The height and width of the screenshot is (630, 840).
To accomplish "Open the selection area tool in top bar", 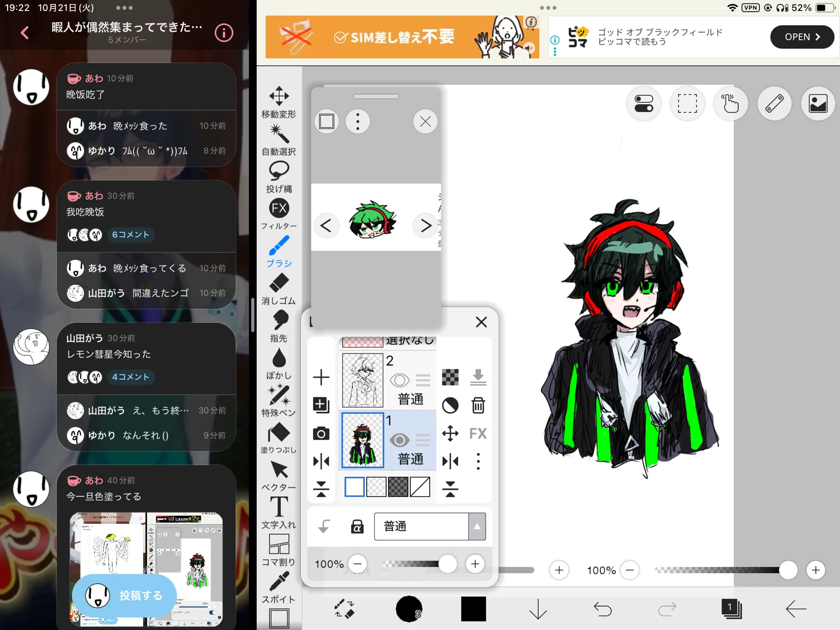I will (687, 103).
